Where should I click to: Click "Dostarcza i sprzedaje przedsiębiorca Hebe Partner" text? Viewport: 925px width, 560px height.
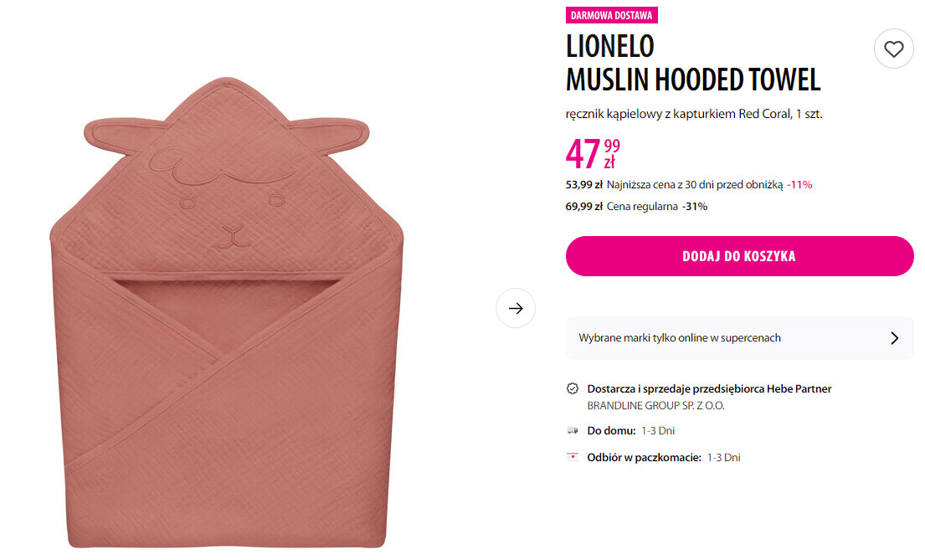[x=709, y=388]
